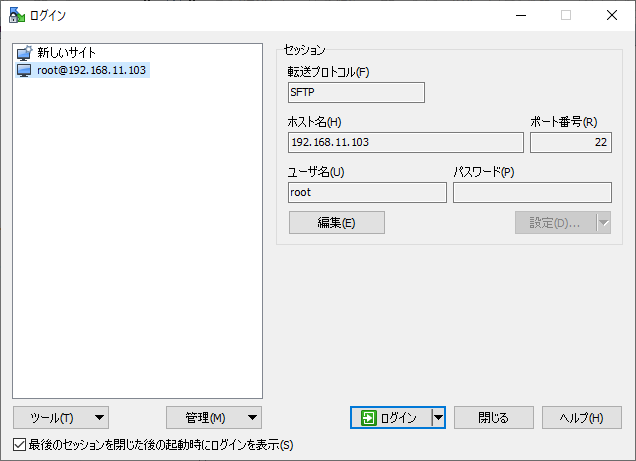Open the dropdown arrow next to ログイン
Image resolution: width=636 pixels, height=461 pixels.
tap(438, 418)
